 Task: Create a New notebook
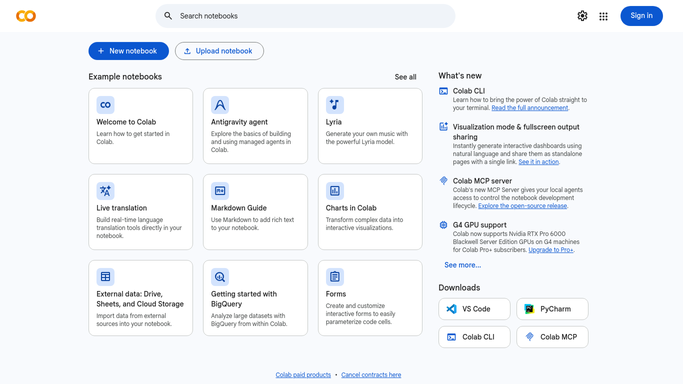coord(128,51)
